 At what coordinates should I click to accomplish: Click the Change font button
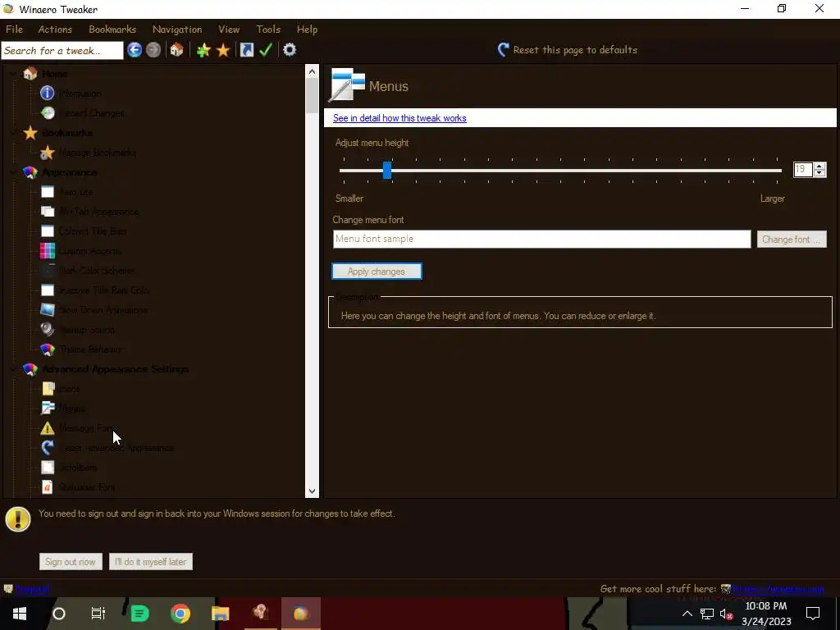792,240
